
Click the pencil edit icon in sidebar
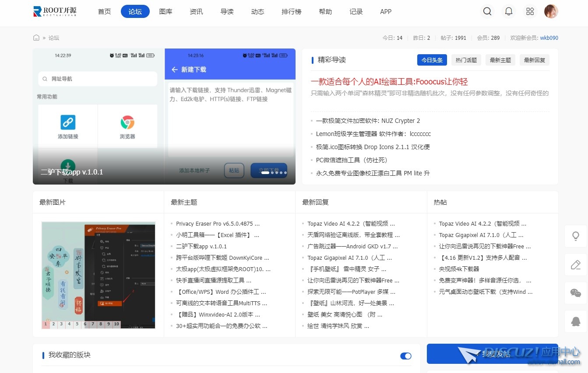pyautogui.click(x=576, y=265)
